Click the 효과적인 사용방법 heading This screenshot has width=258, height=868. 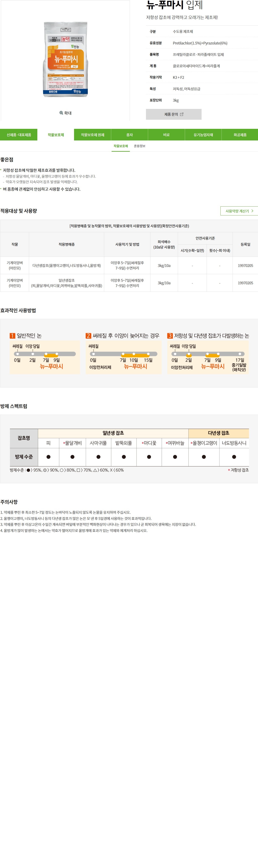(18, 311)
